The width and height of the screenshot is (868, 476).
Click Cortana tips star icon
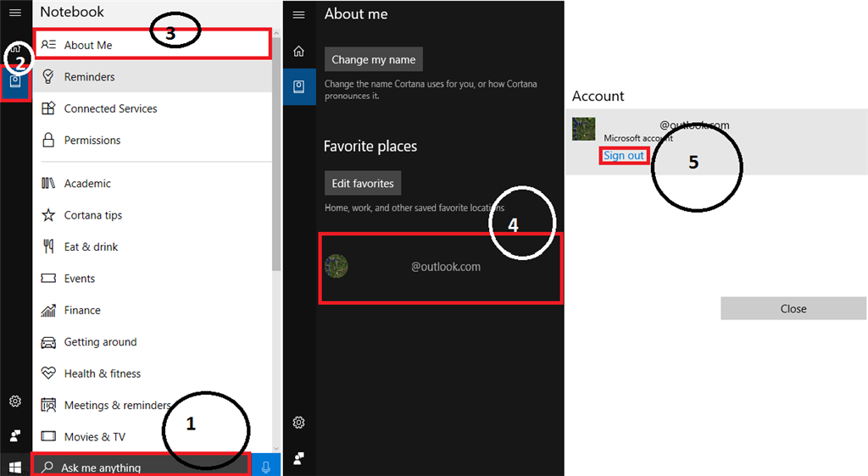coord(48,214)
